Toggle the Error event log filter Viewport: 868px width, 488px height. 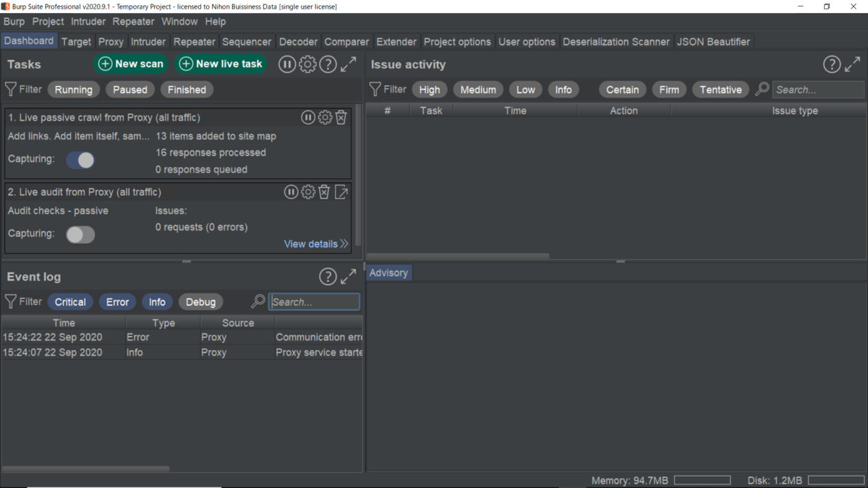coord(117,302)
